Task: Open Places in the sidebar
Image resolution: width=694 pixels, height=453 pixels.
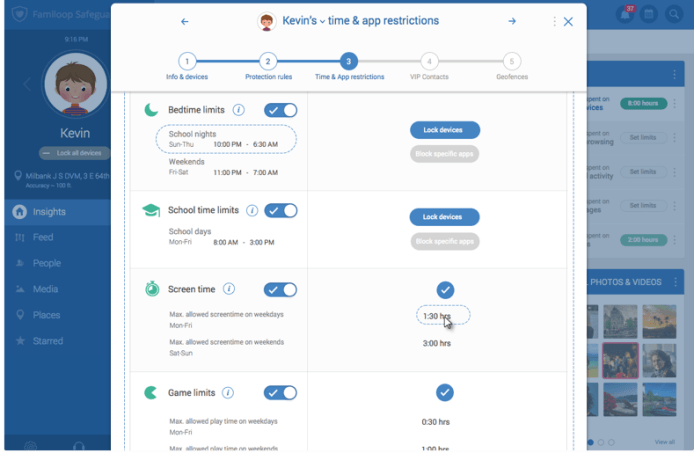Action: pos(58,315)
